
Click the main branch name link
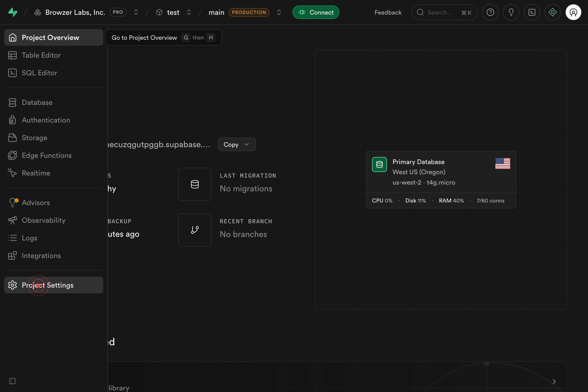coord(216,12)
